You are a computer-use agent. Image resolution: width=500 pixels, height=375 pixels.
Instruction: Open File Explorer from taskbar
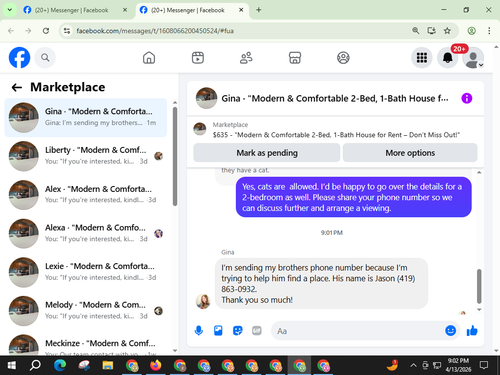pyautogui.click(x=107, y=366)
